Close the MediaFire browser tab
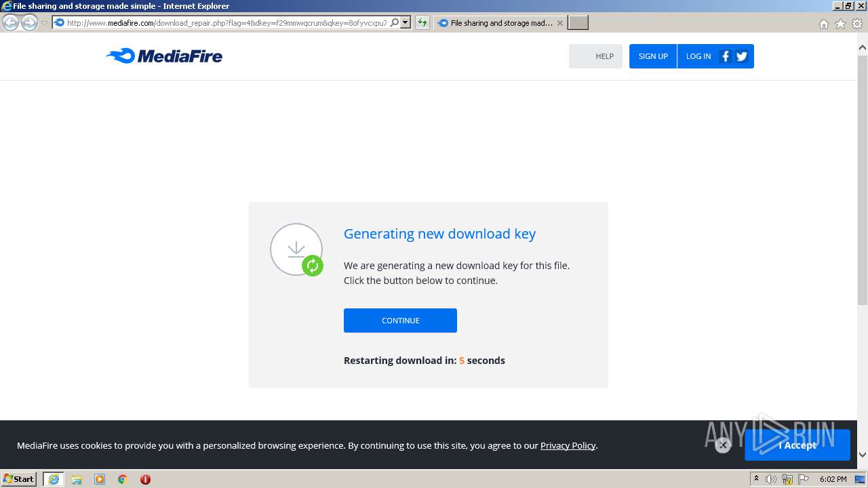This screenshot has height=488, width=868. [x=559, y=23]
